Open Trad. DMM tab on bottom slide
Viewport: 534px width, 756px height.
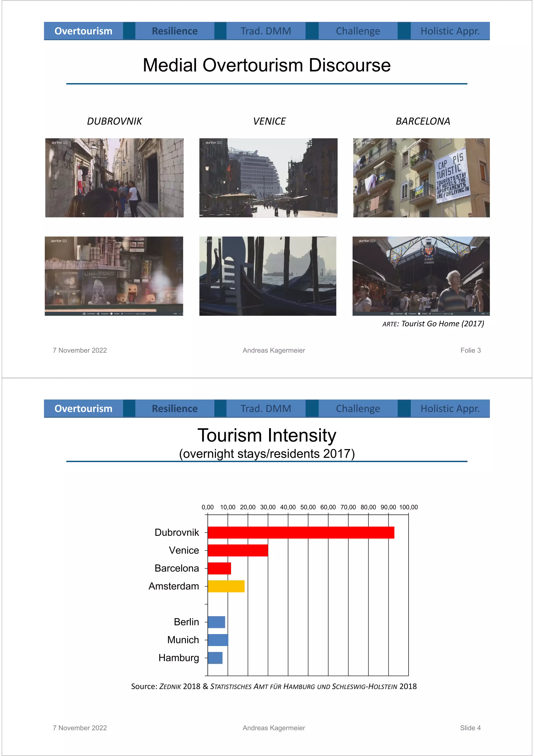[265, 409]
